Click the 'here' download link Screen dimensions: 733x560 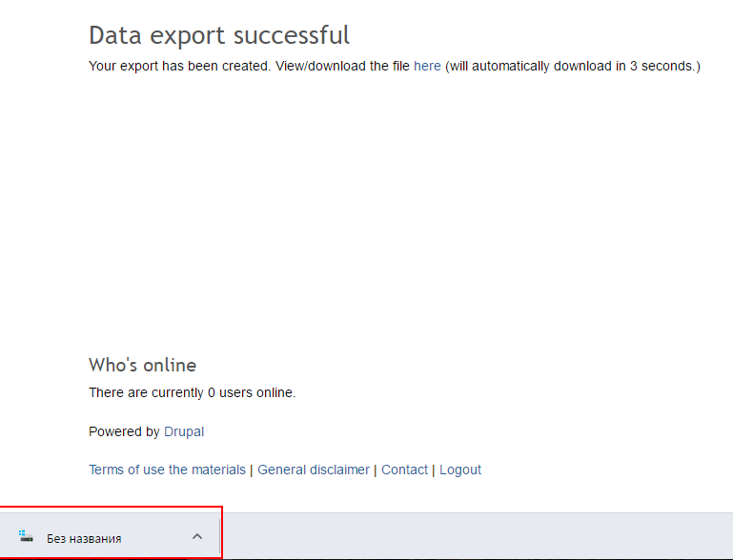pyautogui.click(x=427, y=66)
